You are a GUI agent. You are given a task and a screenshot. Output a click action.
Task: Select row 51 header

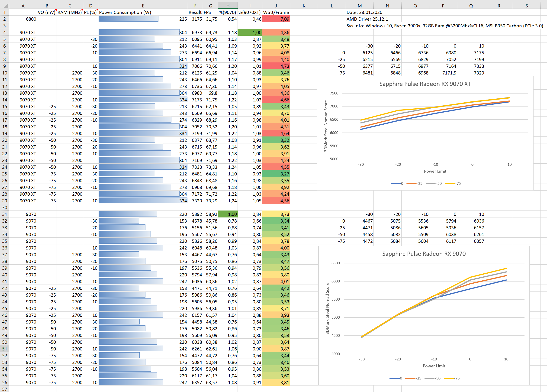(x=5, y=349)
